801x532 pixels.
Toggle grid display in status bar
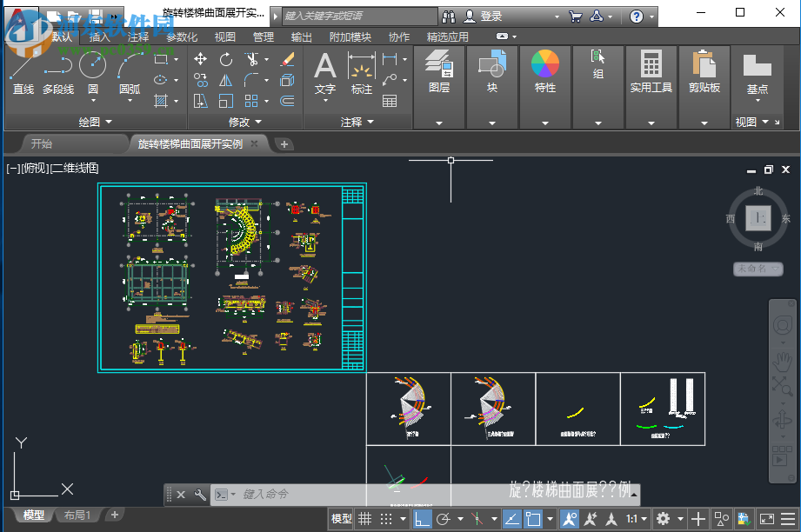tap(366, 519)
